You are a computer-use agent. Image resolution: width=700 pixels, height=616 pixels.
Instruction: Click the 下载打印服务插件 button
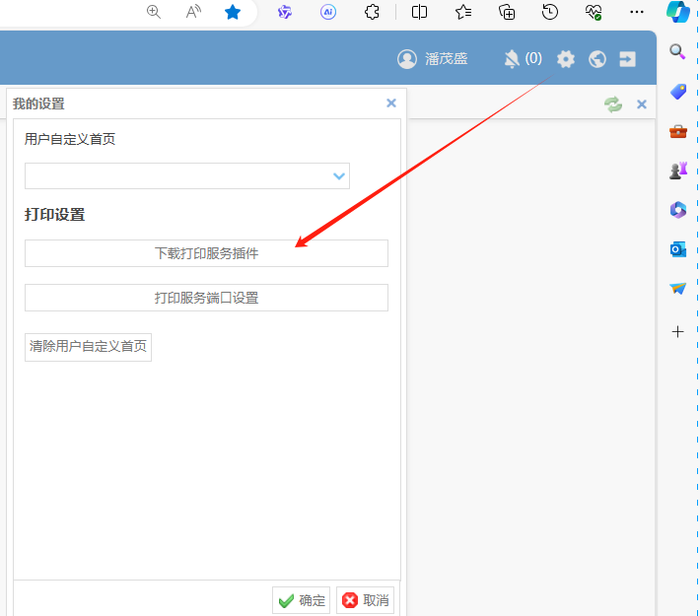(206, 253)
